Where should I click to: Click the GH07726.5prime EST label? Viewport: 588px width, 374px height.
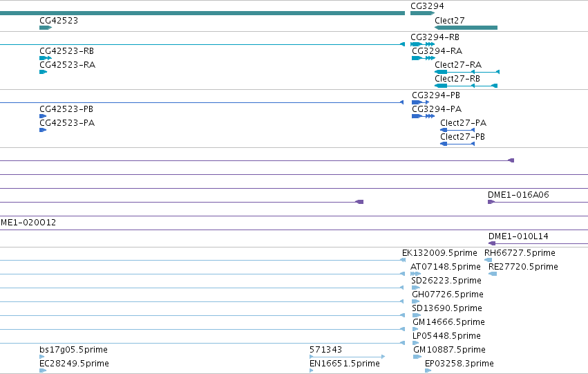pyautogui.click(x=448, y=294)
